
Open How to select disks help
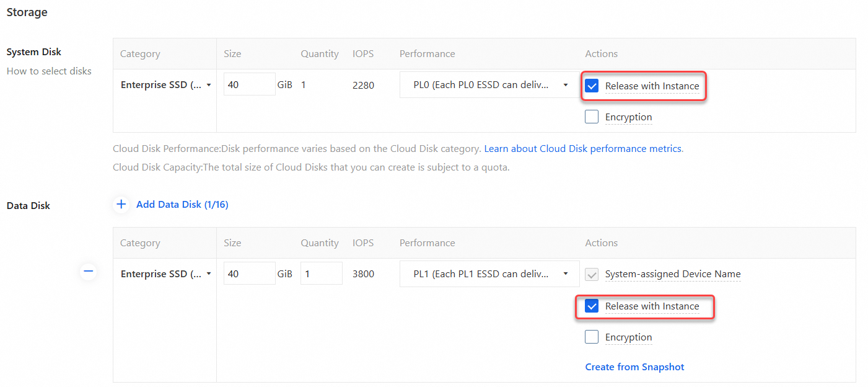(49, 71)
